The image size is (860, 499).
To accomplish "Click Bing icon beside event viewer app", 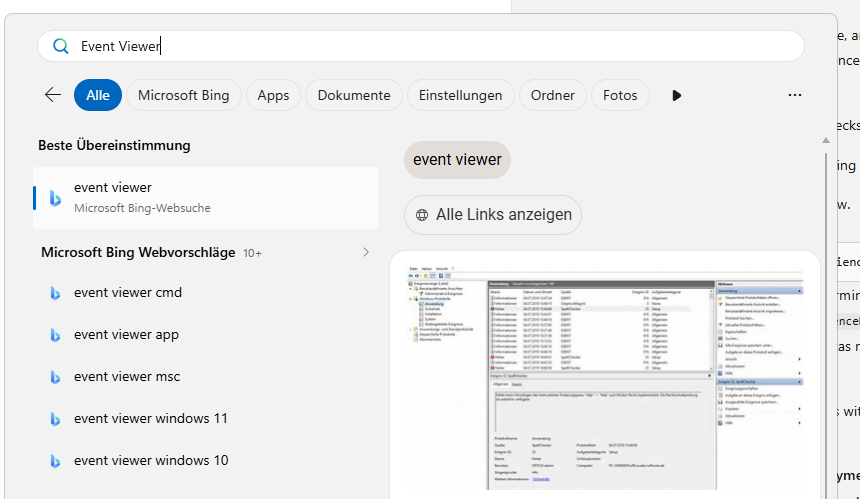I will coord(55,335).
